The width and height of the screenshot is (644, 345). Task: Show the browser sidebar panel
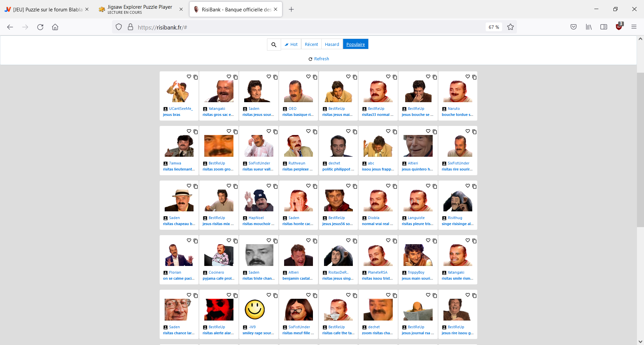(x=603, y=27)
